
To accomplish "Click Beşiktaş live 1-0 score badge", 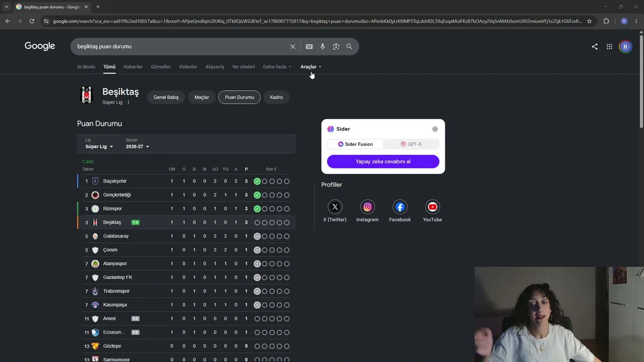I will tap(135, 222).
